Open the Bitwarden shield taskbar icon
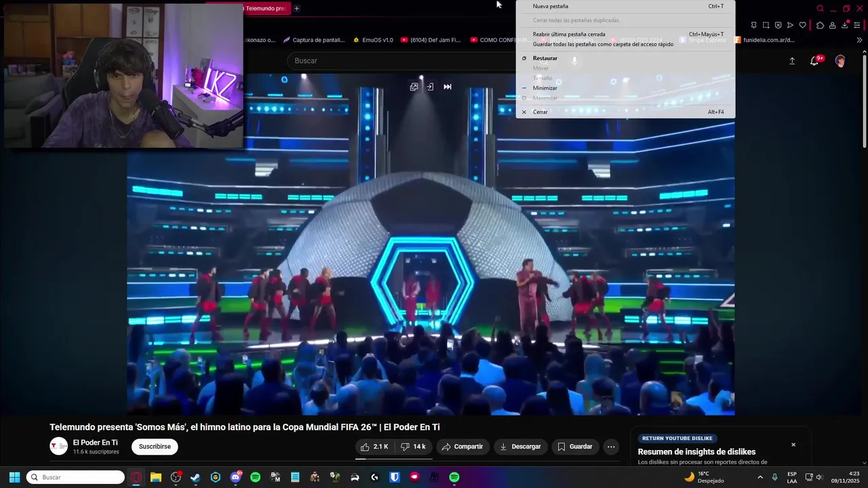Screen dimensions: 868x488 394,477
